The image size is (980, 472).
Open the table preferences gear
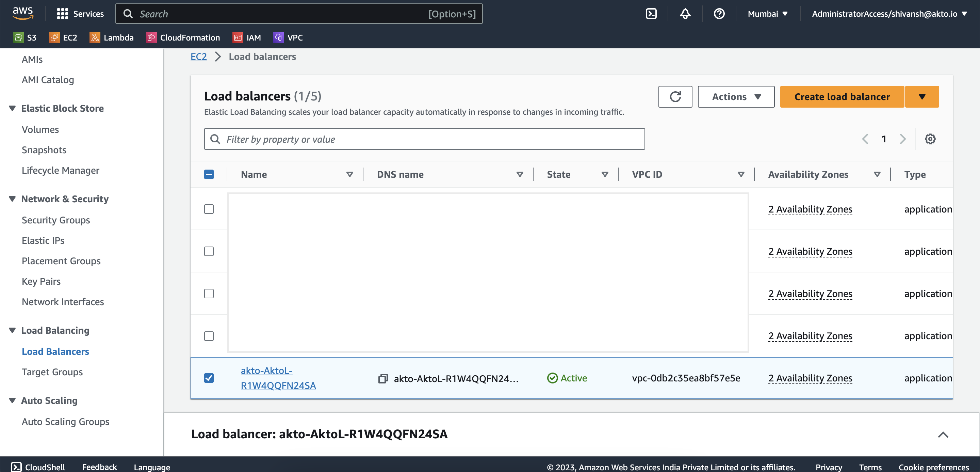tap(931, 139)
